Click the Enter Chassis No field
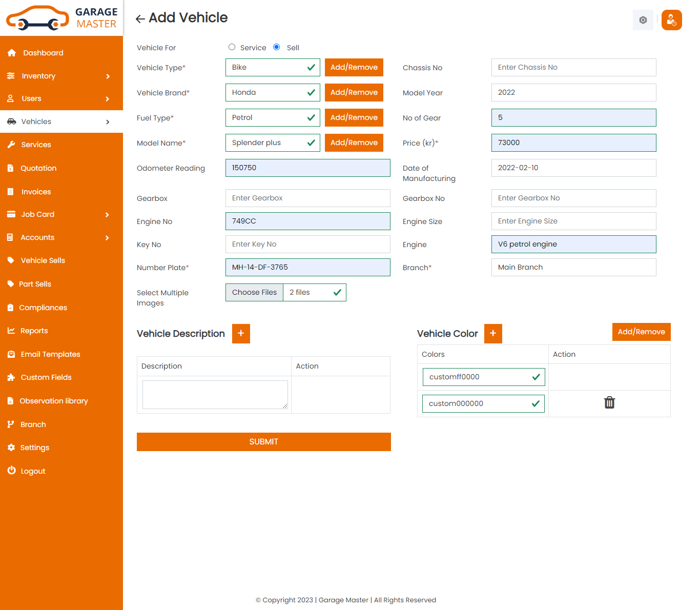 [573, 68]
